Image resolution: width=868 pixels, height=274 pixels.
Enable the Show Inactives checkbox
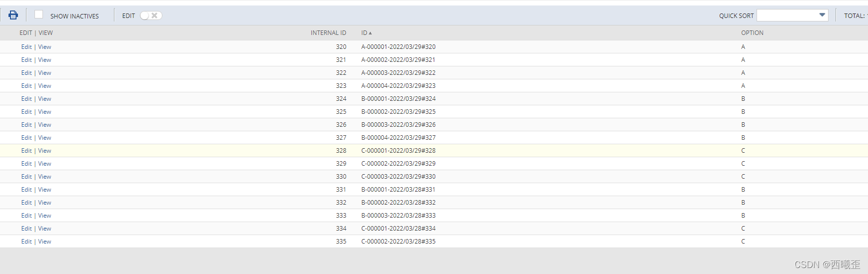pyautogui.click(x=38, y=14)
